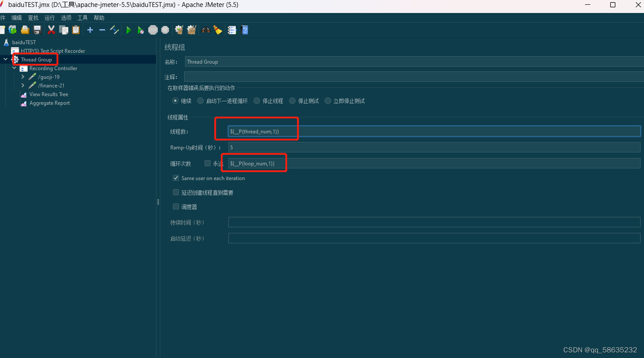Select Aggregate Report listener
Screen dimensions: 644x358
coord(49,103)
